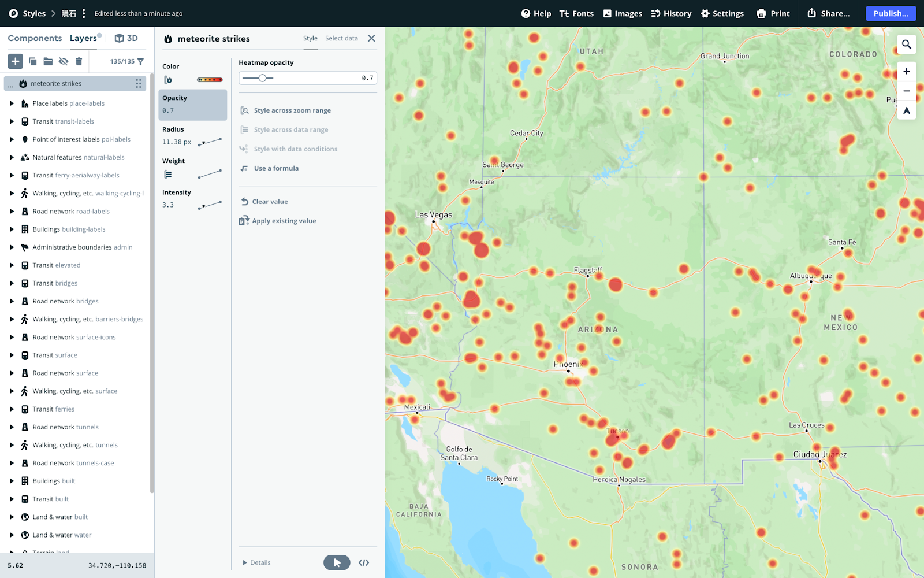The image size is (924, 578).
Task: Open the style options three-dot menu
Action: (84, 13)
